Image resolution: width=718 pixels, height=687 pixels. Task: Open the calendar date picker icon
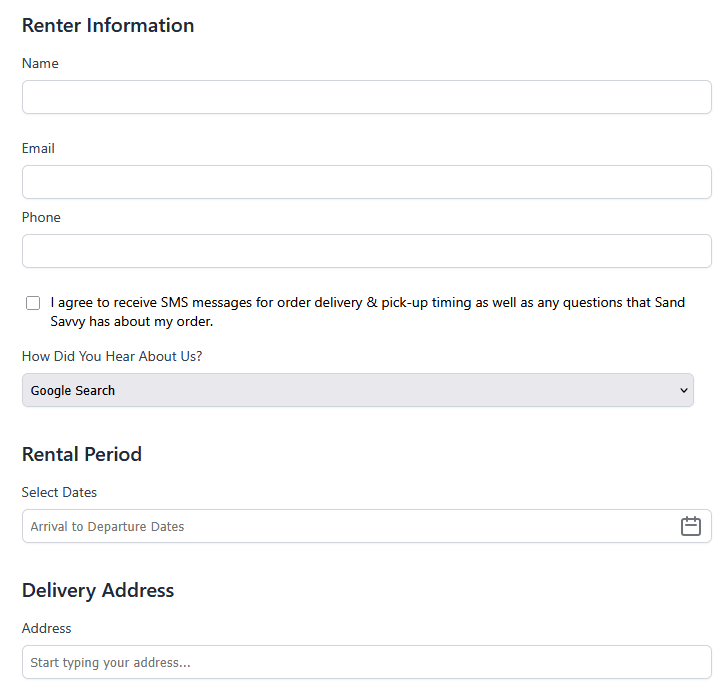click(x=690, y=526)
